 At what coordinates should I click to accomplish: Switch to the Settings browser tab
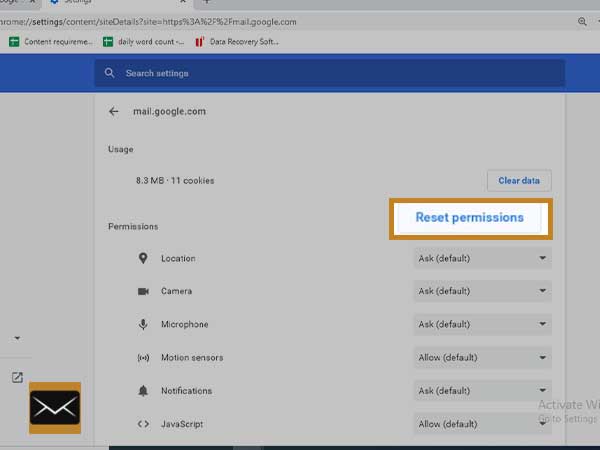(x=118, y=2)
